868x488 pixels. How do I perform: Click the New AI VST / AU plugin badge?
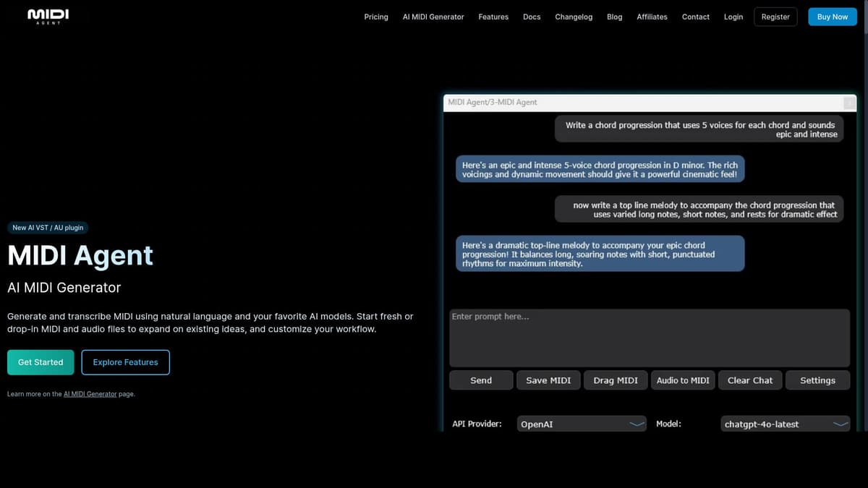pyautogui.click(x=48, y=228)
